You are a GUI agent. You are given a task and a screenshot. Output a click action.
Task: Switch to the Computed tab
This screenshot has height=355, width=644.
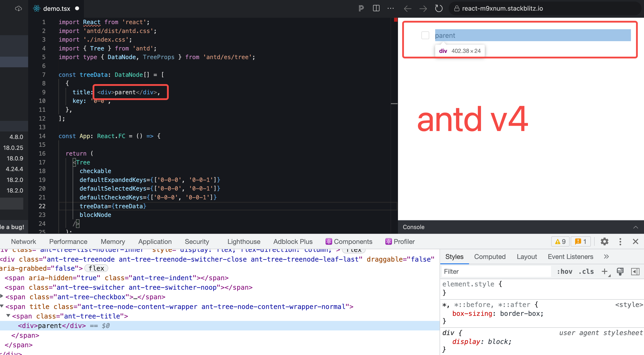click(x=490, y=257)
